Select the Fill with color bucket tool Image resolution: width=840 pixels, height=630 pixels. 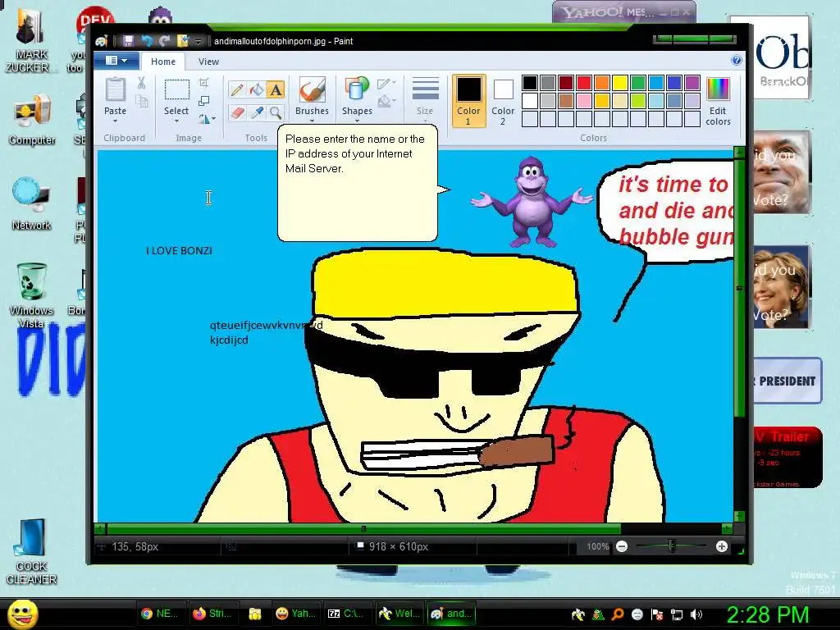[256, 89]
